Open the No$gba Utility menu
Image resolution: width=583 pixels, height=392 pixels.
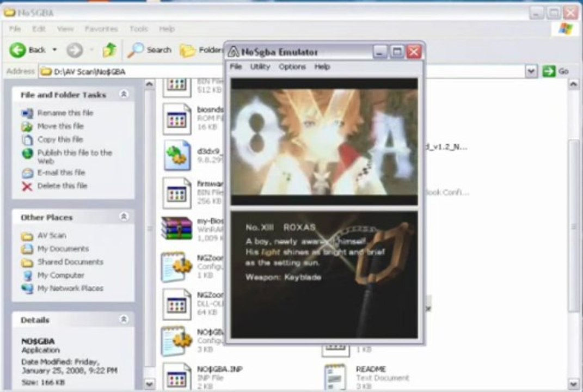coord(260,66)
